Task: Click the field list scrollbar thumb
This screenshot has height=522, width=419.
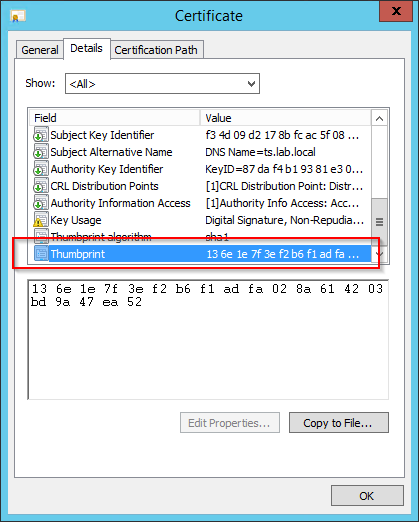Action: [x=379, y=222]
